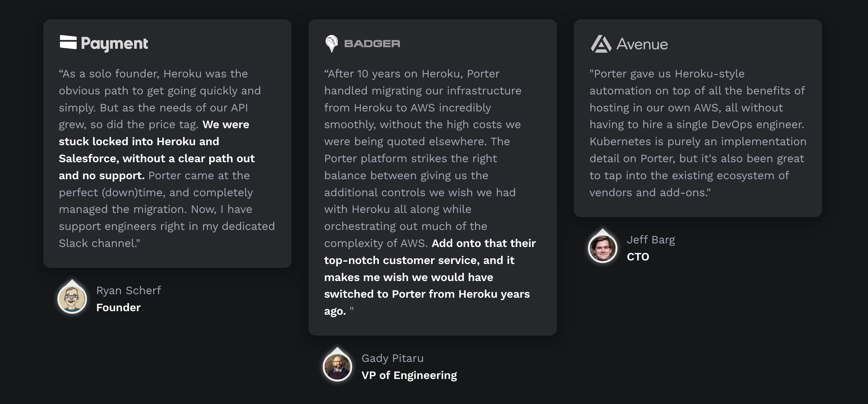This screenshot has height=404, width=868.
Task: Click the 'Heroku-style automation' testimonial card
Action: pos(698,118)
